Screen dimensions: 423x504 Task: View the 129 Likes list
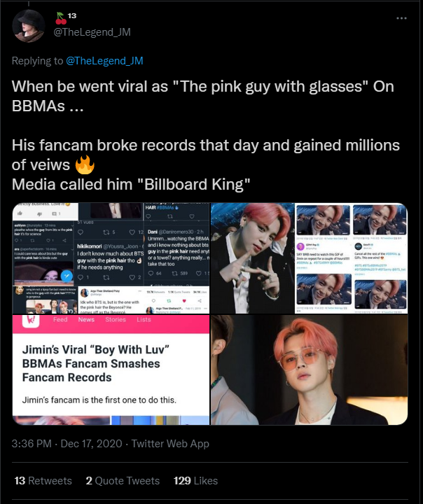click(195, 480)
